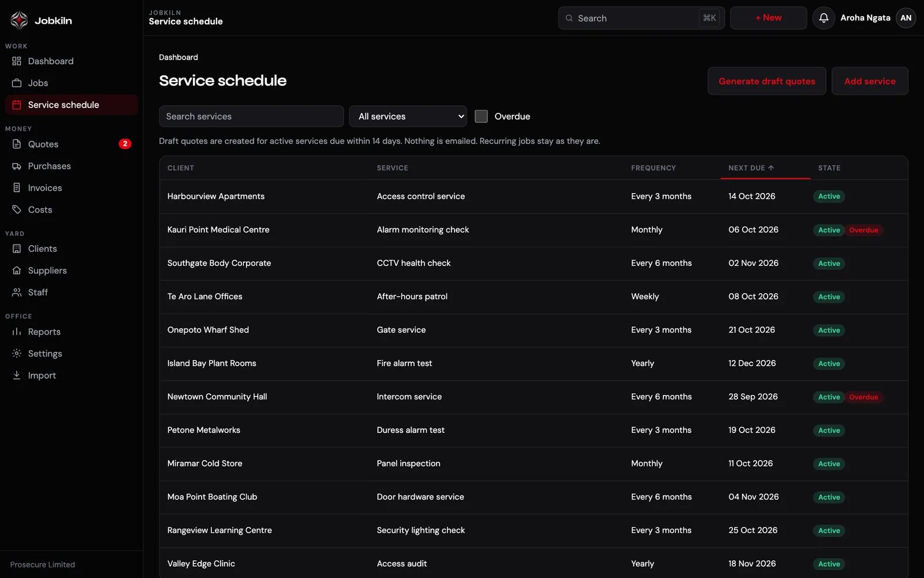Viewport: 924px width, 578px height.
Task: Open Staff via people icon
Action: pos(17,292)
